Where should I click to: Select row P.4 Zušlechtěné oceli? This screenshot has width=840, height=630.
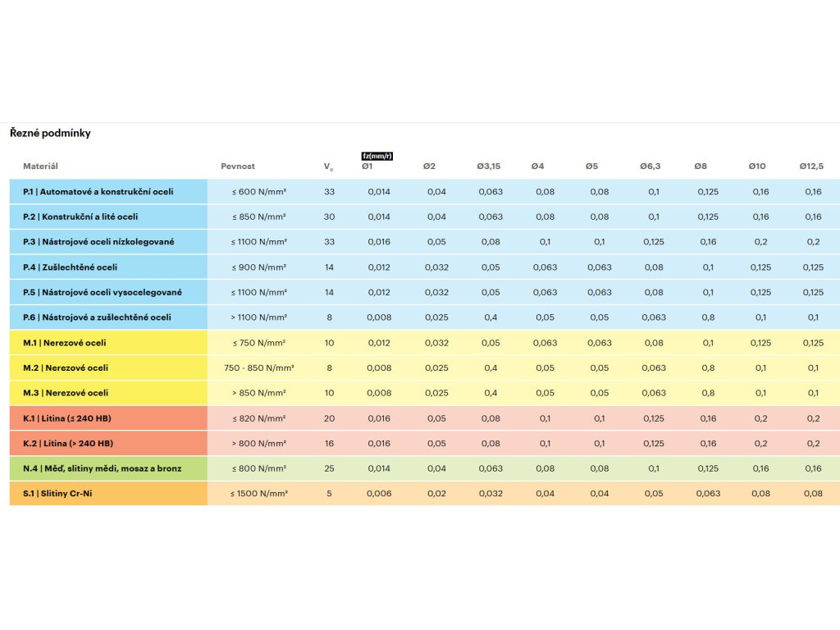(425, 267)
